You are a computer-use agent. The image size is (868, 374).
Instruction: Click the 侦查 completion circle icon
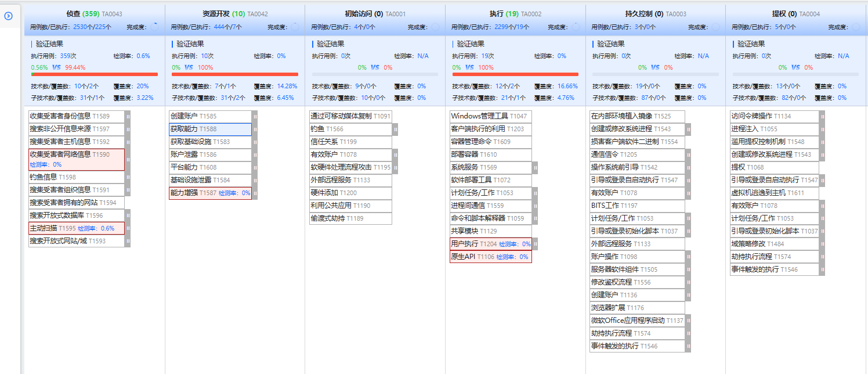click(x=155, y=26)
